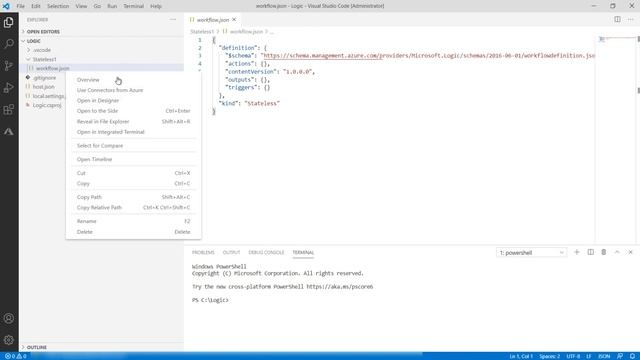The height and width of the screenshot is (360, 640).
Task: Open the Accounts menu icon
Action: [9, 318]
